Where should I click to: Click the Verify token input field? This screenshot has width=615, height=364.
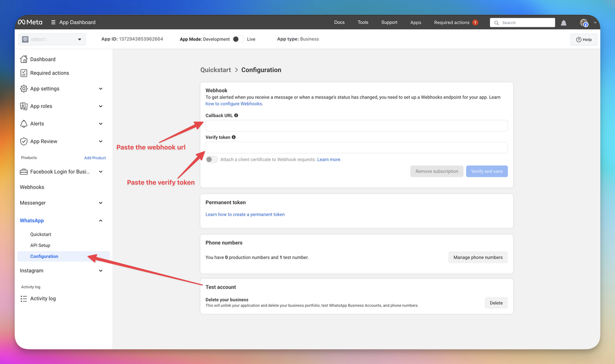357,147
